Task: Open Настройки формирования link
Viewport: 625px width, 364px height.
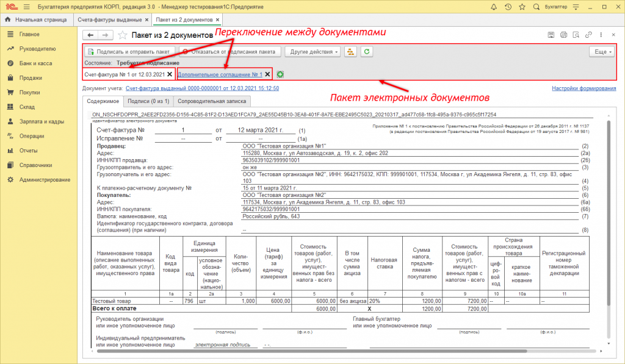Action: pyautogui.click(x=584, y=88)
